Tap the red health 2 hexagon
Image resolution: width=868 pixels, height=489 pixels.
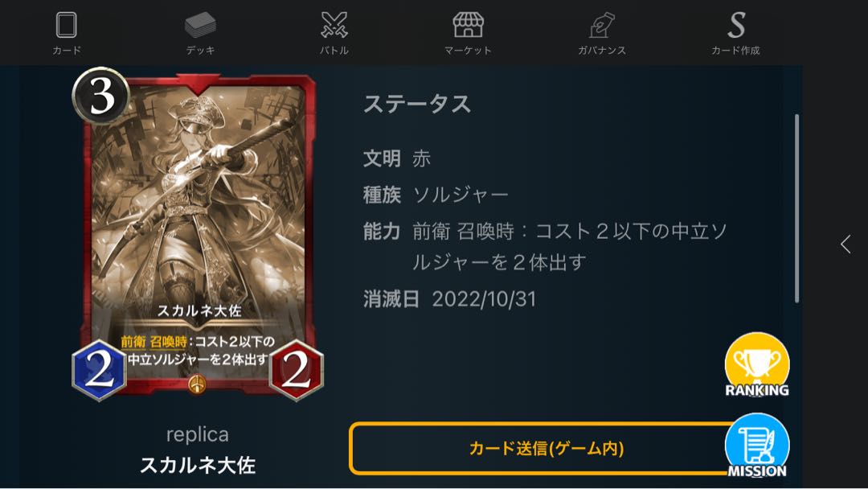pos(296,370)
